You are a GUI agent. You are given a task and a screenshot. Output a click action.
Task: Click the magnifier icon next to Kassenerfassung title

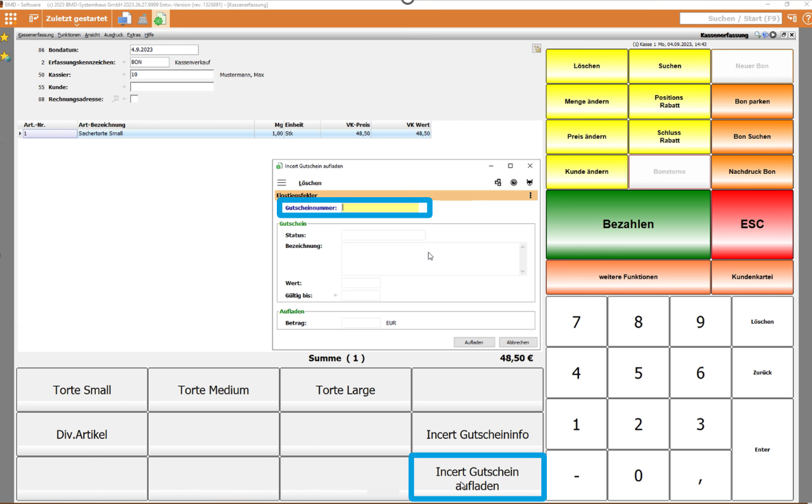[757, 35]
